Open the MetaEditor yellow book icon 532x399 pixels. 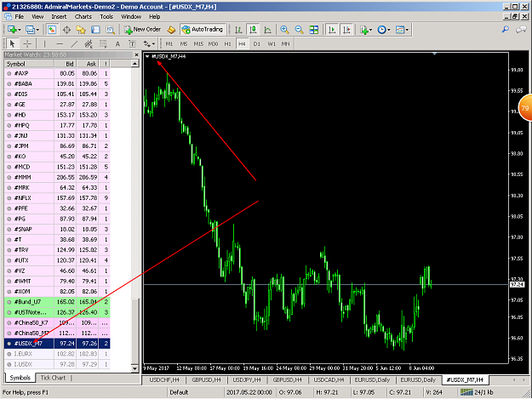171,30
